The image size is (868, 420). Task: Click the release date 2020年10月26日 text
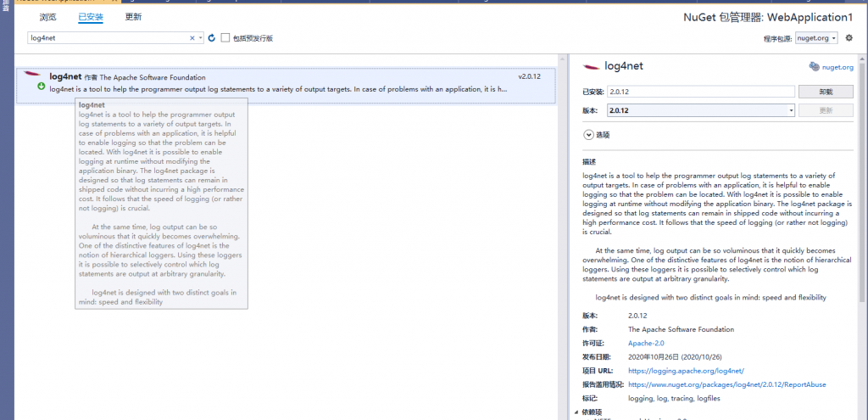(x=675, y=357)
